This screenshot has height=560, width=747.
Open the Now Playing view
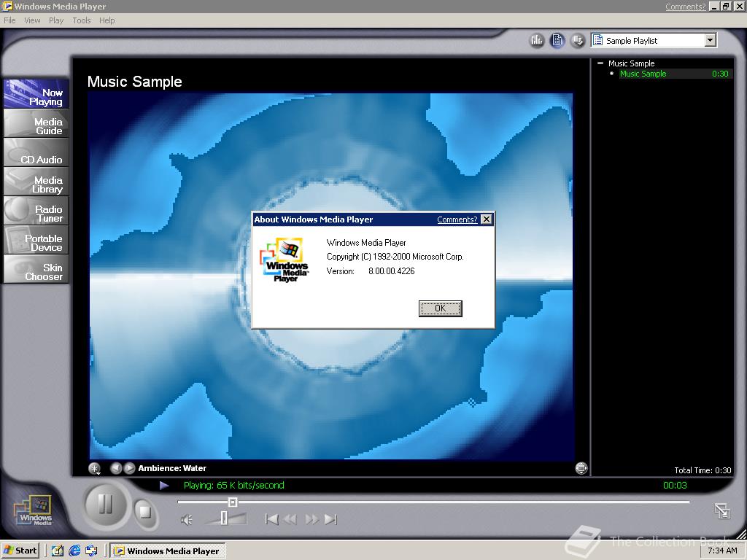pyautogui.click(x=36, y=94)
